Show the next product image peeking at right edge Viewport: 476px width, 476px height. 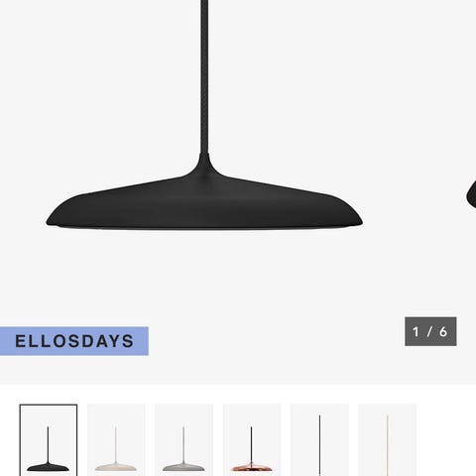471,194
